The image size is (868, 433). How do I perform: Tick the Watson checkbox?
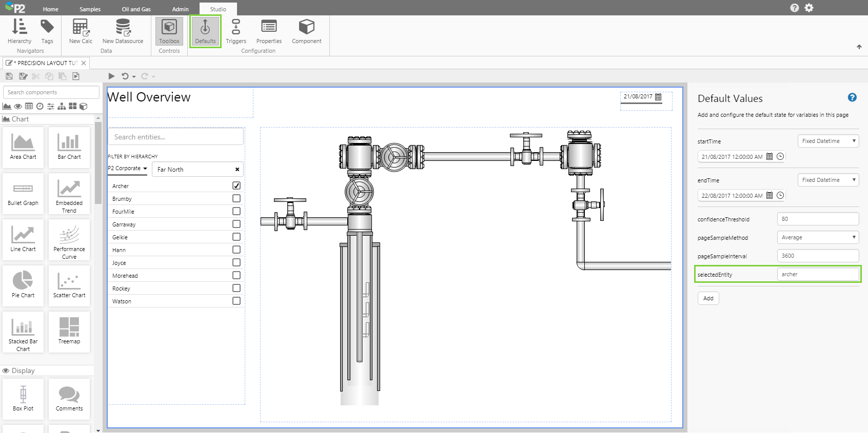(236, 301)
